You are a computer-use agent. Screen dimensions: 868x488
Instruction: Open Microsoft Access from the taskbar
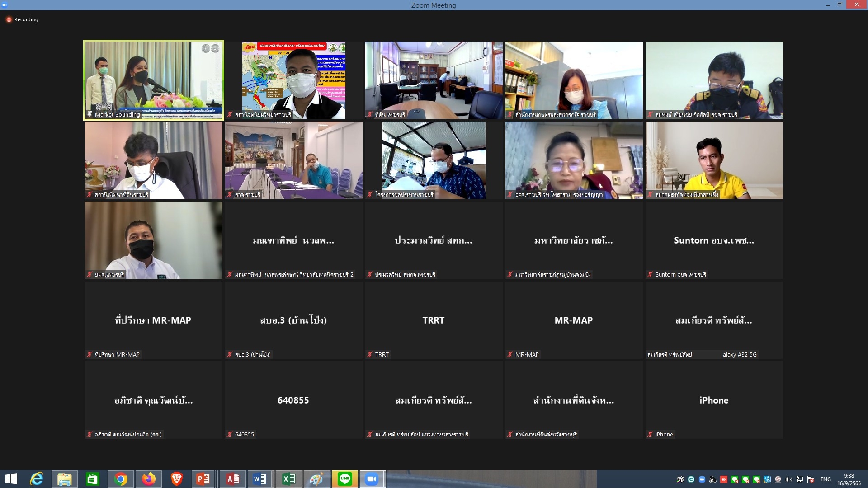[x=232, y=479]
